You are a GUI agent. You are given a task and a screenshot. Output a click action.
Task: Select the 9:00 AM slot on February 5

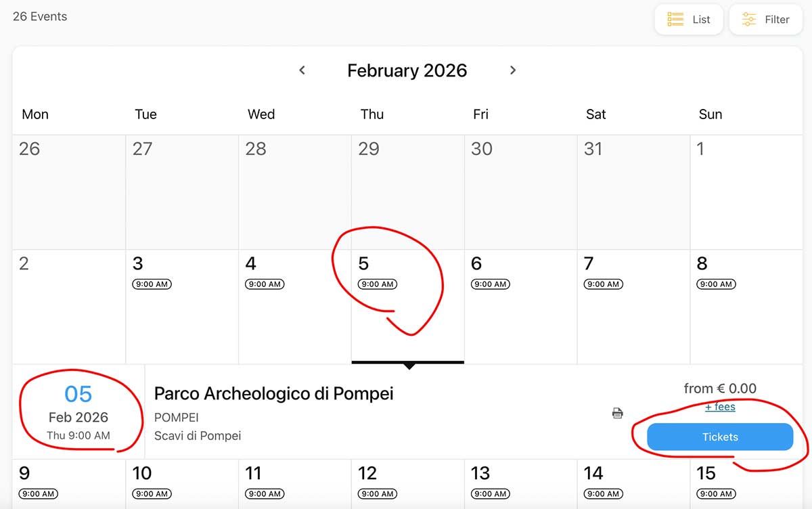pyautogui.click(x=378, y=284)
